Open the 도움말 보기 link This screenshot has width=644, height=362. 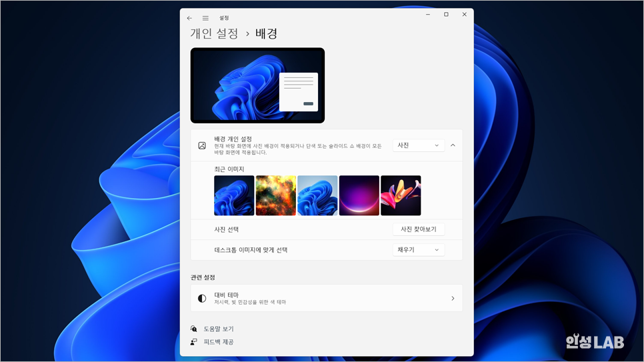219,329
